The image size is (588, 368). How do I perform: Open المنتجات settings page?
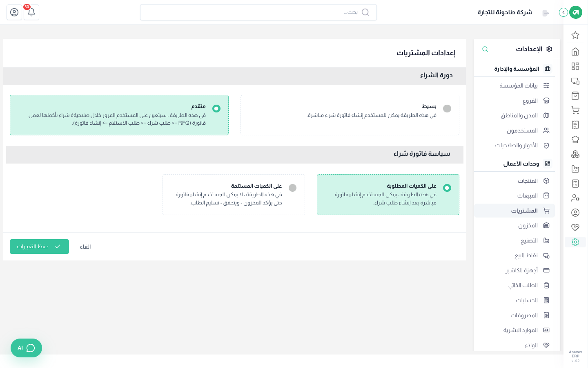tap(514, 181)
